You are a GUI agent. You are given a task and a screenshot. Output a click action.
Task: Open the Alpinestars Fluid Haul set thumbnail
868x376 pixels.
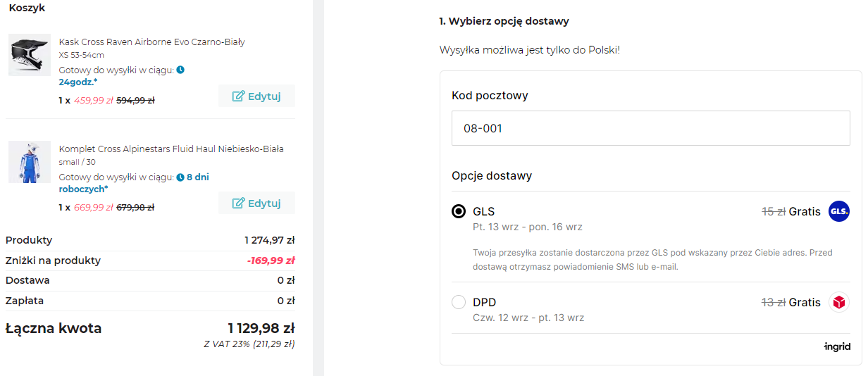(30, 162)
